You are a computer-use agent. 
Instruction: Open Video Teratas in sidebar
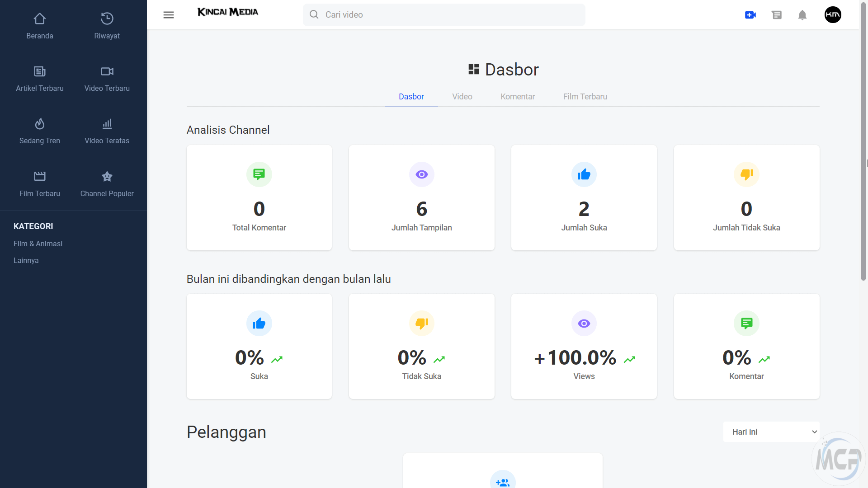point(107,131)
